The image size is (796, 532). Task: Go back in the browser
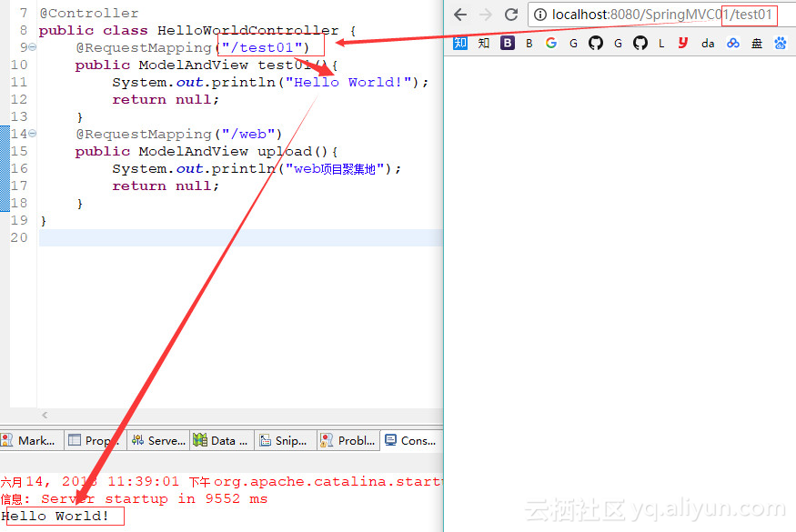[x=460, y=15]
